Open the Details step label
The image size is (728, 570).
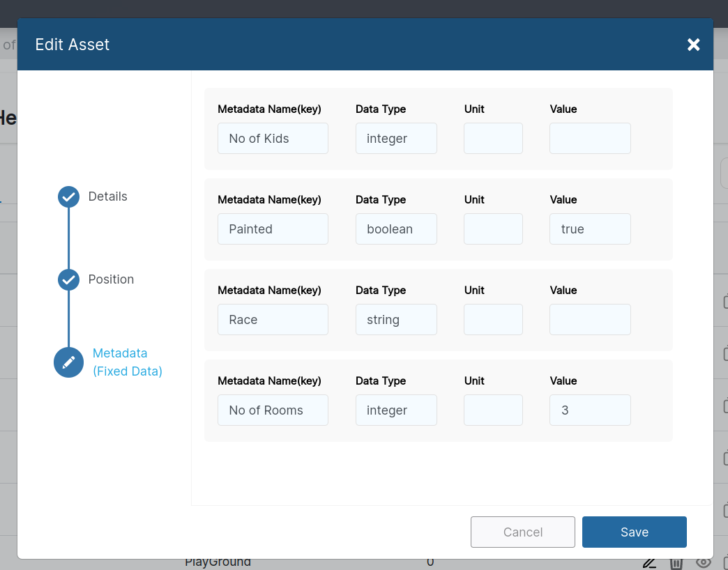pos(107,197)
